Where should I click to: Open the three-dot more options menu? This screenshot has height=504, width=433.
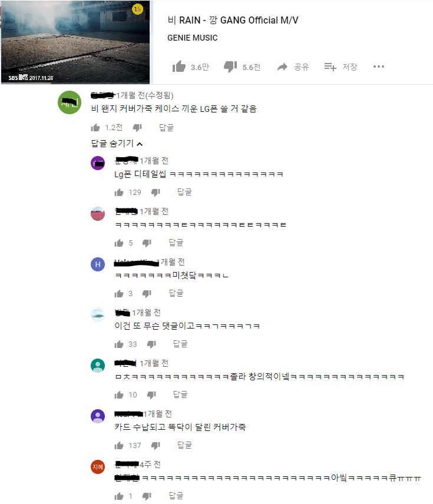click(x=379, y=67)
